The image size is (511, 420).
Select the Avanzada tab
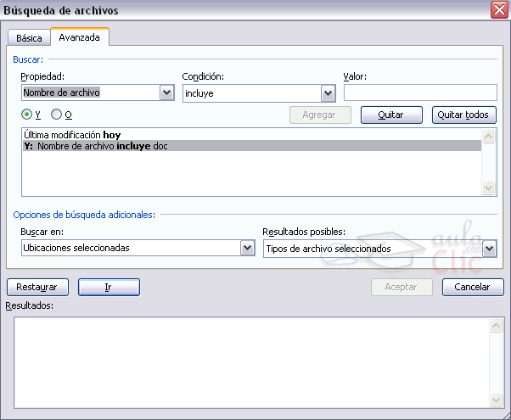click(x=79, y=38)
